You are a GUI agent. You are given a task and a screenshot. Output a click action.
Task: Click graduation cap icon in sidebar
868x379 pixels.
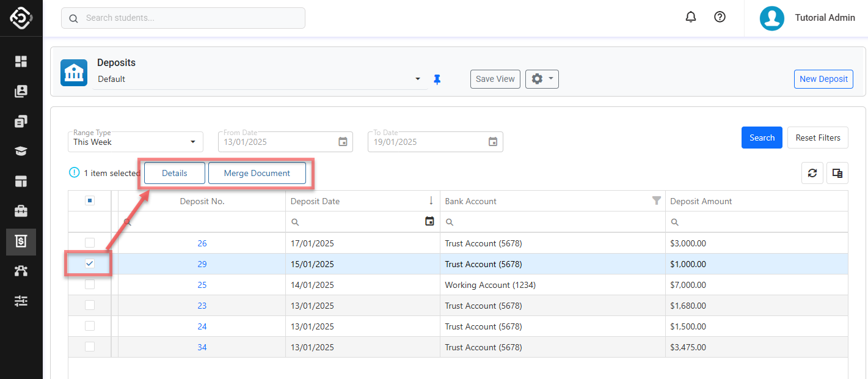[21, 152]
